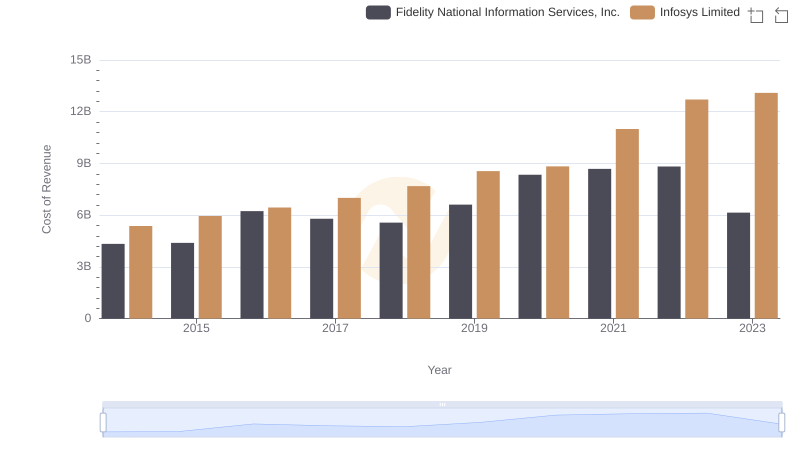Click the Infosys bar for 2021
This screenshot has width=800, height=461.
(627, 224)
